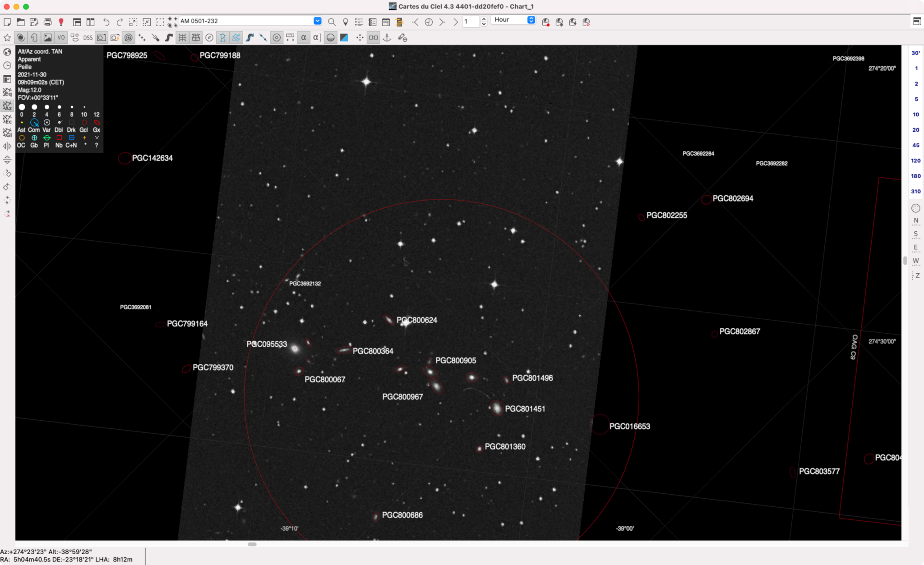
Task: Set the time to now with the clock icon
Action: (x=429, y=22)
